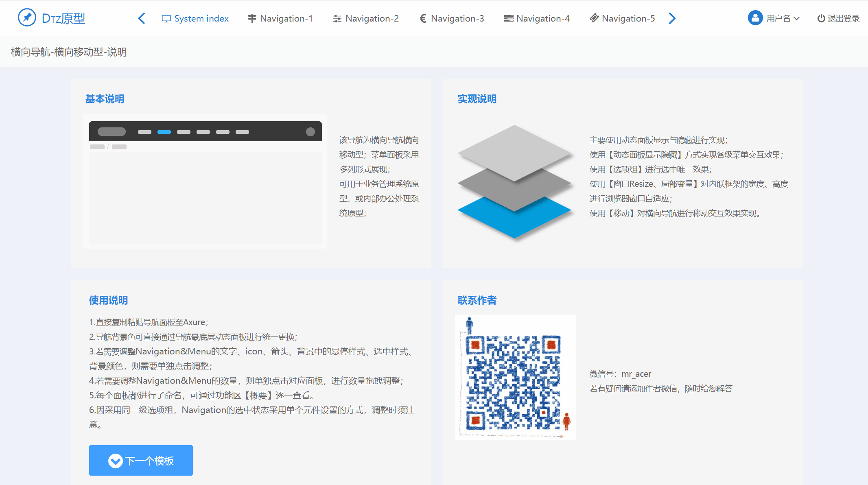Click the euro icon of Navigation-3
The image size is (868, 485).
pos(423,18)
